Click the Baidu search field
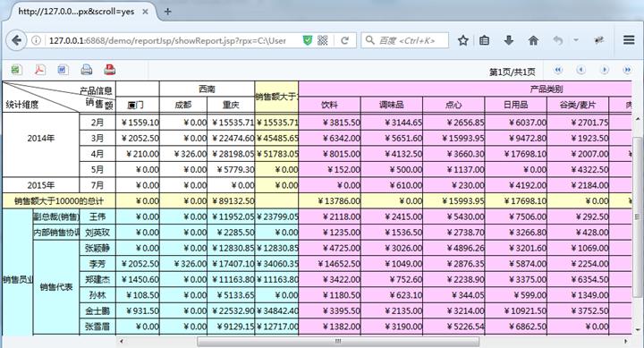Image resolution: width=644 pixels, height=348 pixels. 405,40
